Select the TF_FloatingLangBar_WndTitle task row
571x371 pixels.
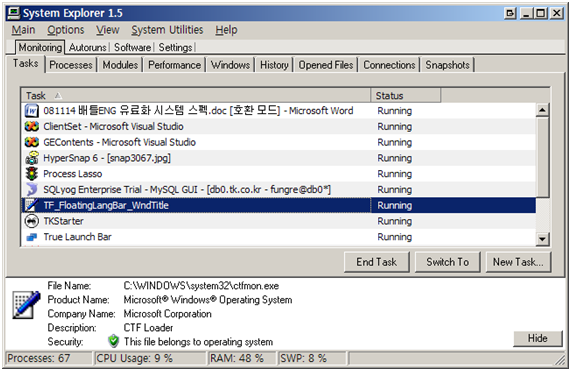279,205
